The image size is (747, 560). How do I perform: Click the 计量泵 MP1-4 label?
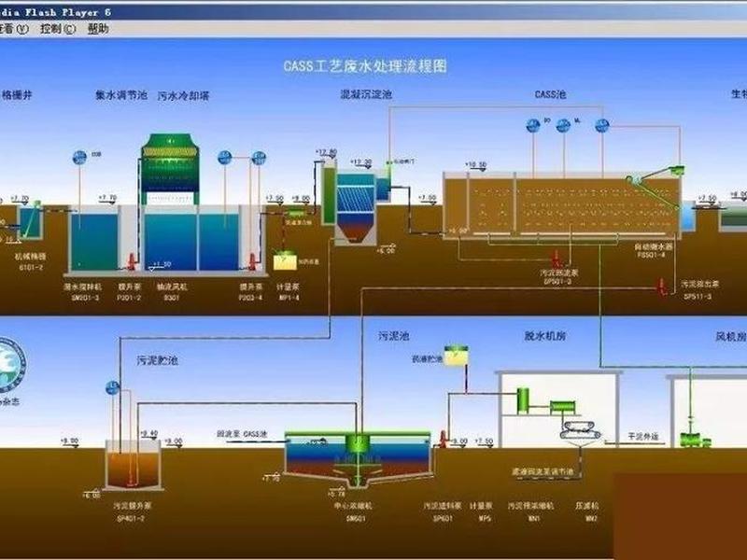point(289,292)
